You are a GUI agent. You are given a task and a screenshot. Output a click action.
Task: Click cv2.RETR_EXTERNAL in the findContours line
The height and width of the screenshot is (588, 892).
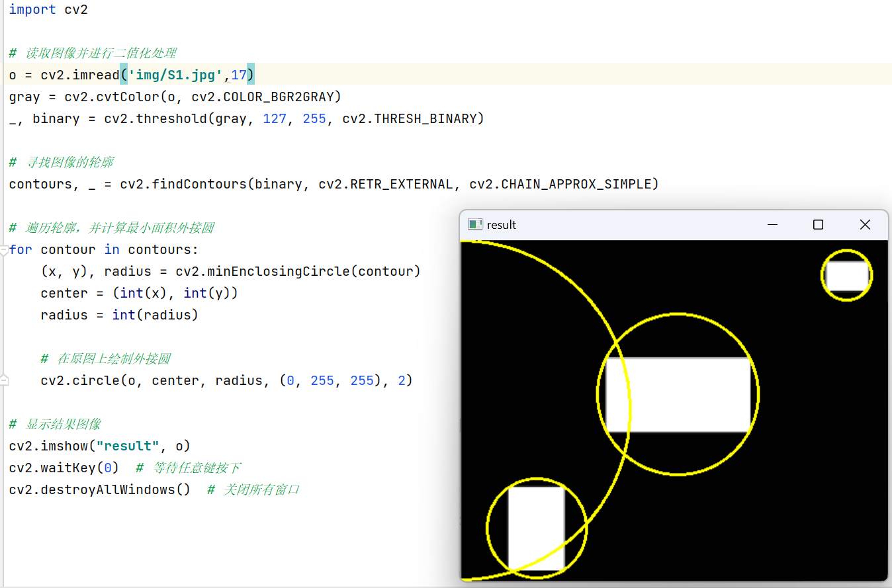click(x=387, y=185)
